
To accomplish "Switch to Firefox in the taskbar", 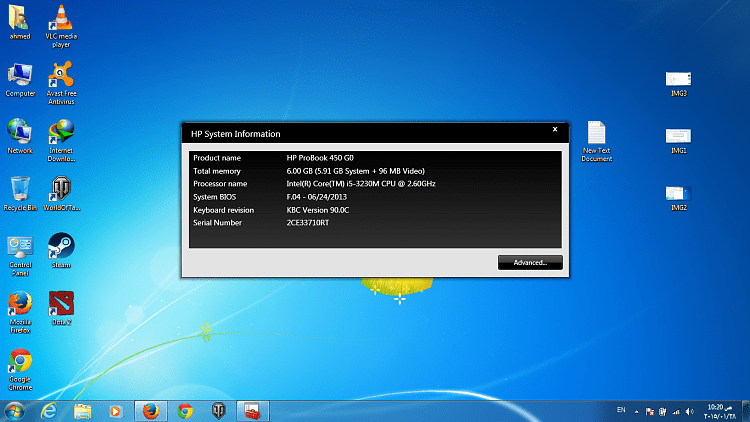I will point(151,411).
